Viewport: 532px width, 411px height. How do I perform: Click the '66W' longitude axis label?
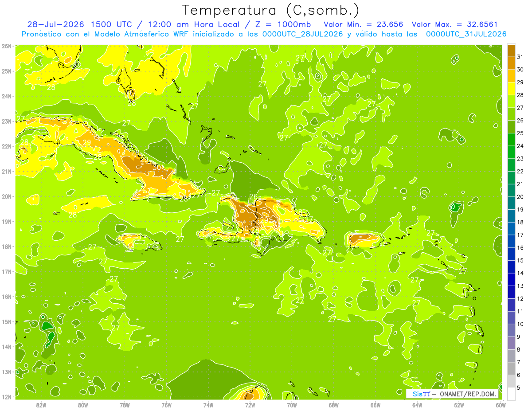(x=376, y=404)
